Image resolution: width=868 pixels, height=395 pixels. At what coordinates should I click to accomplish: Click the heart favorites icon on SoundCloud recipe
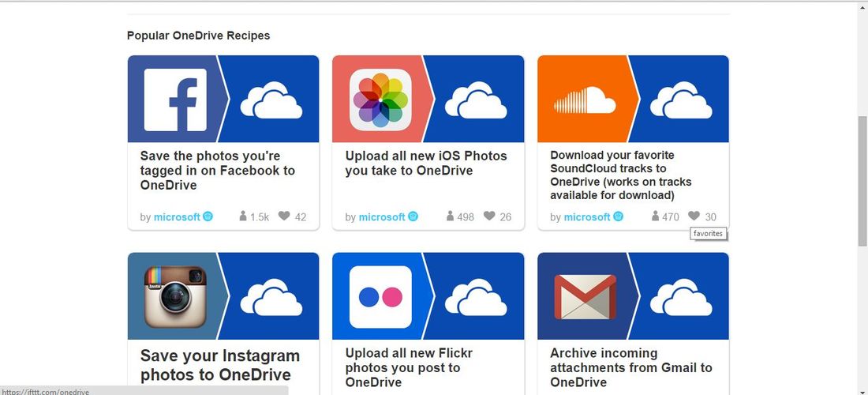click(694, 216)
